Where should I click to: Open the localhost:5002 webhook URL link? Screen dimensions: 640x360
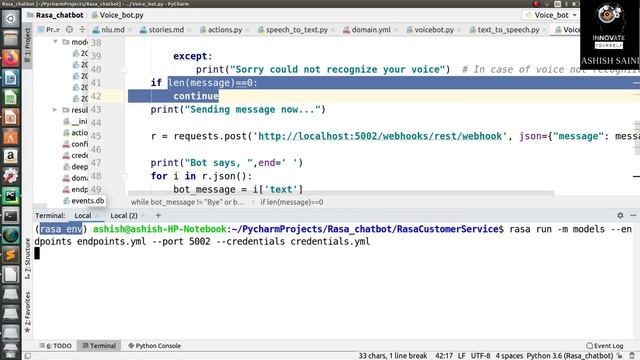point(380,136)
